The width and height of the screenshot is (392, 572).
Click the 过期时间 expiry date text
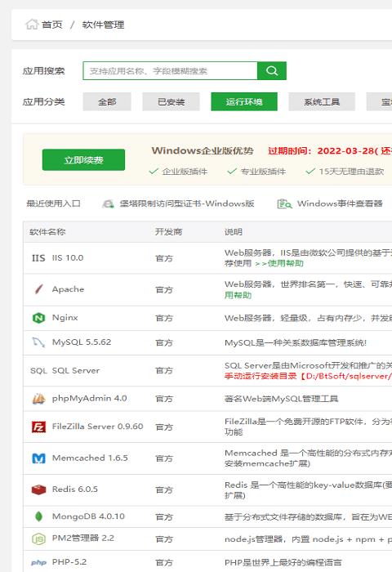330,151
